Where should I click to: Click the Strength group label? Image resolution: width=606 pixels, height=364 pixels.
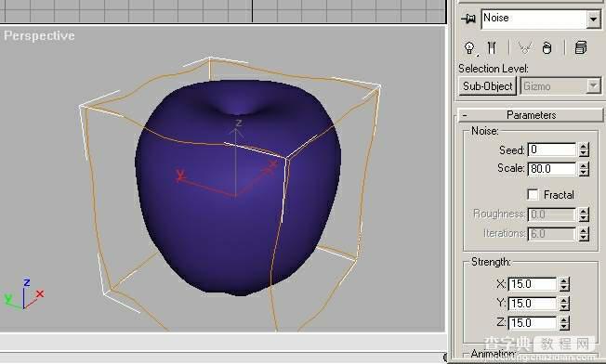click(x=491, y=262)
